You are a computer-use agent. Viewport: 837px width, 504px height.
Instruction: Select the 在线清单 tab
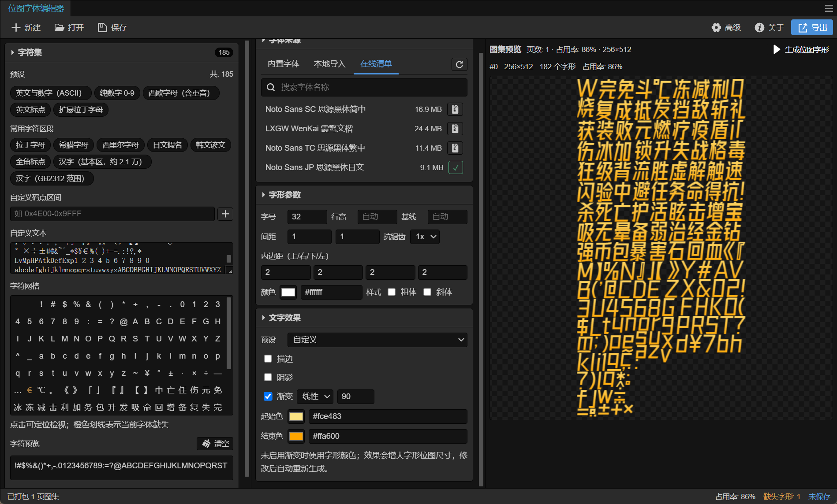[376, 64]
